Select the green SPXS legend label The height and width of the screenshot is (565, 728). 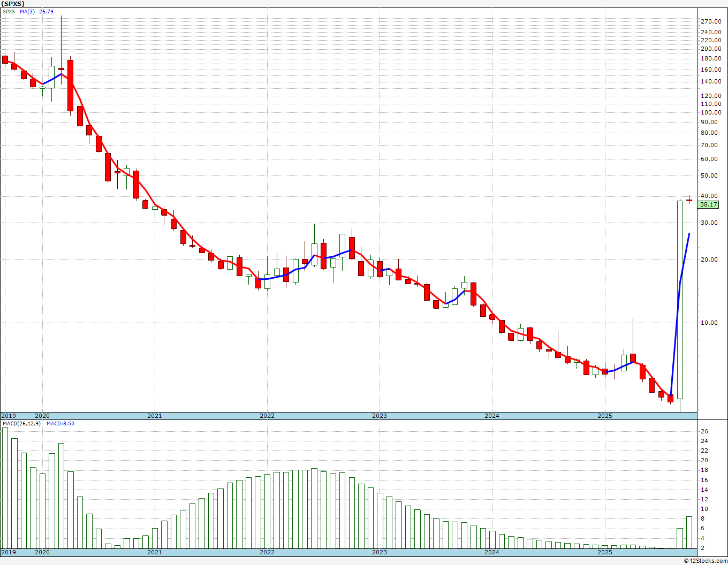tap(9, 11)
